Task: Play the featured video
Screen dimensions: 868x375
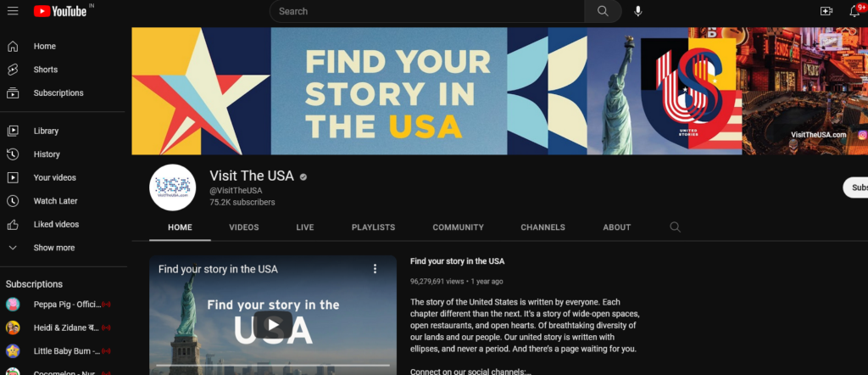Action: 273,324
